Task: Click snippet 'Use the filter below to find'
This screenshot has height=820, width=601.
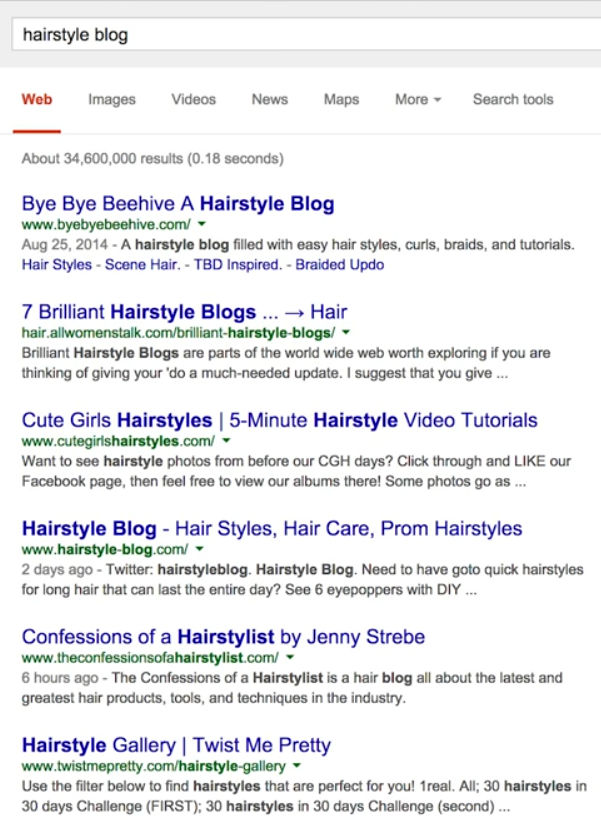Action: tap(304, 796)
